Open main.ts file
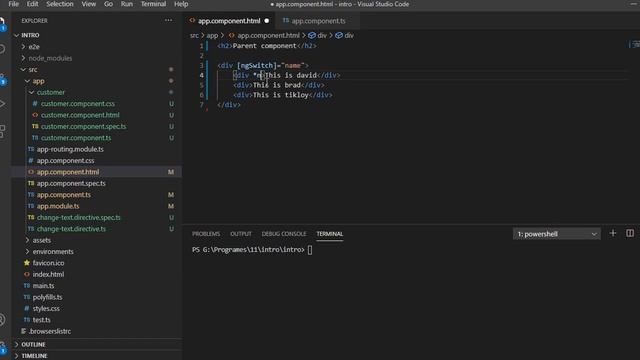The width and height of the screenshot is (640, 360). tap(43, 287)
